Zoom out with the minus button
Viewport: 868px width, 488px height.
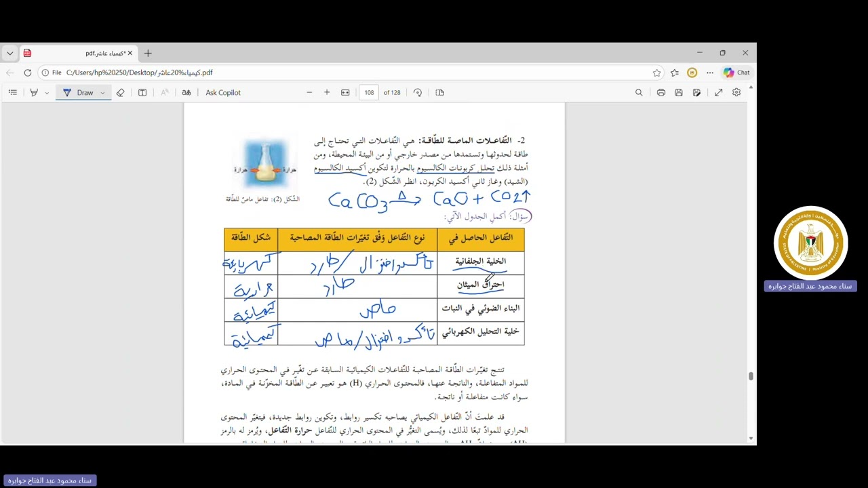(309, 93)
